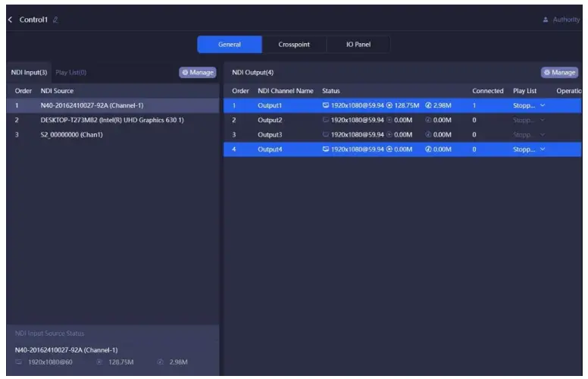588x379 pixels.
Task: Select the Play List(0) tab
Action: 71,73
